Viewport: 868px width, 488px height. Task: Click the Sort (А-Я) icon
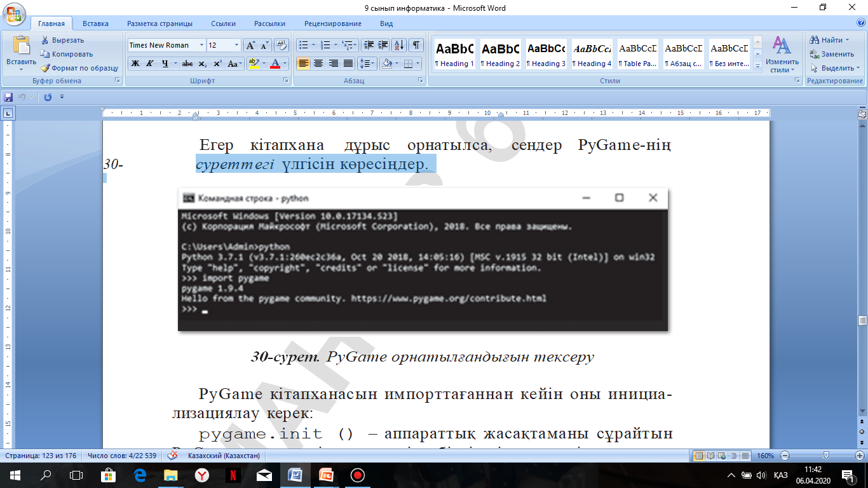(399, 45)
